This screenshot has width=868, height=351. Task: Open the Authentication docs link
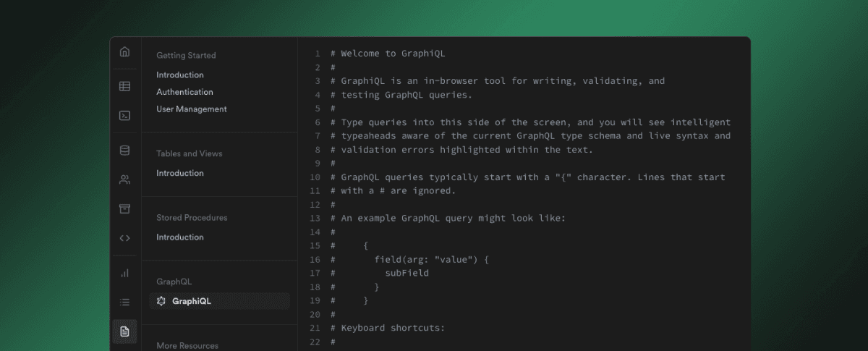pos(184,92)
